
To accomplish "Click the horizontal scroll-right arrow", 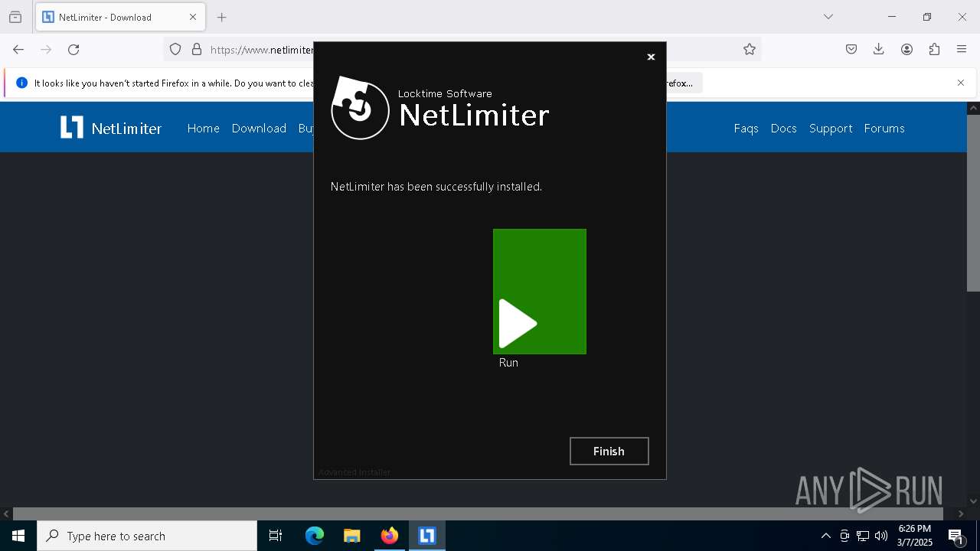I will (x=961, y=514).
